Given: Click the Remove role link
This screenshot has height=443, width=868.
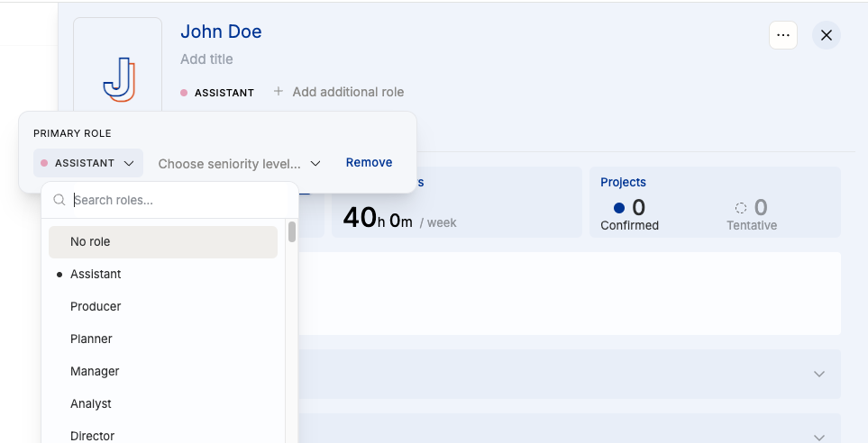Looking at the screenshot, I should pyautogui.click(x=369, y=163).
